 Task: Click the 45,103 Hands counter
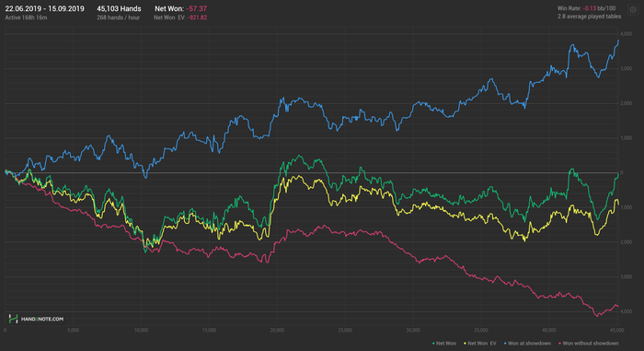point(119,8)
